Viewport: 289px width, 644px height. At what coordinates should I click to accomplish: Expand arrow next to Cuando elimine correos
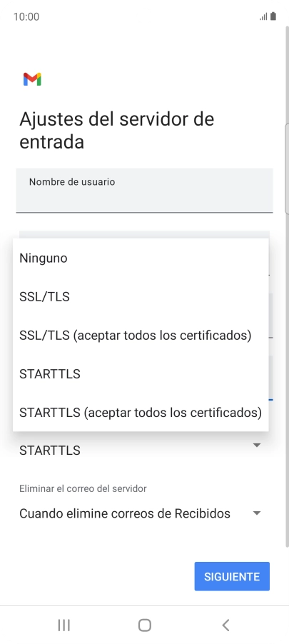point(257,513)
